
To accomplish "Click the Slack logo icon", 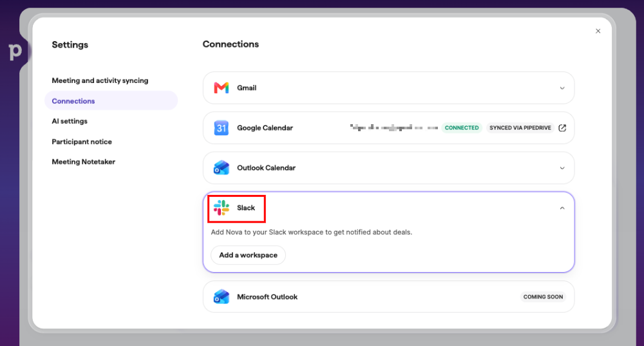I will coord(222,208).
